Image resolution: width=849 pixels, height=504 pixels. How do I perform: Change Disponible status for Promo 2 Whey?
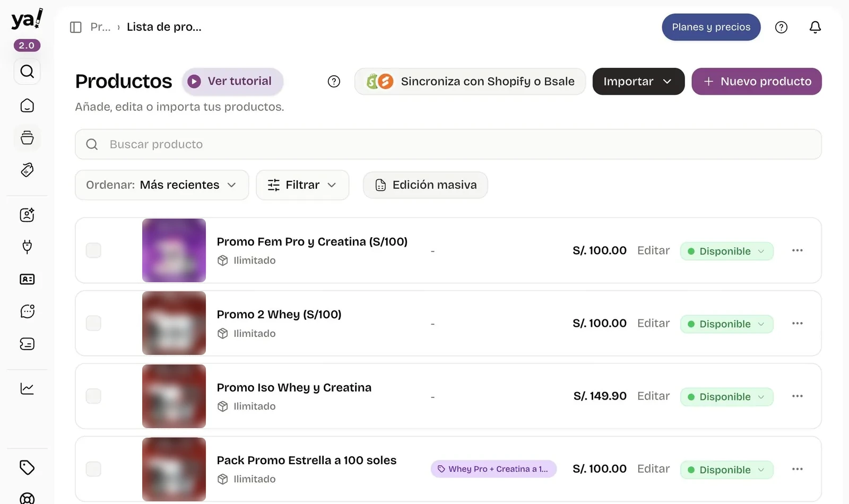coord(726,324)
